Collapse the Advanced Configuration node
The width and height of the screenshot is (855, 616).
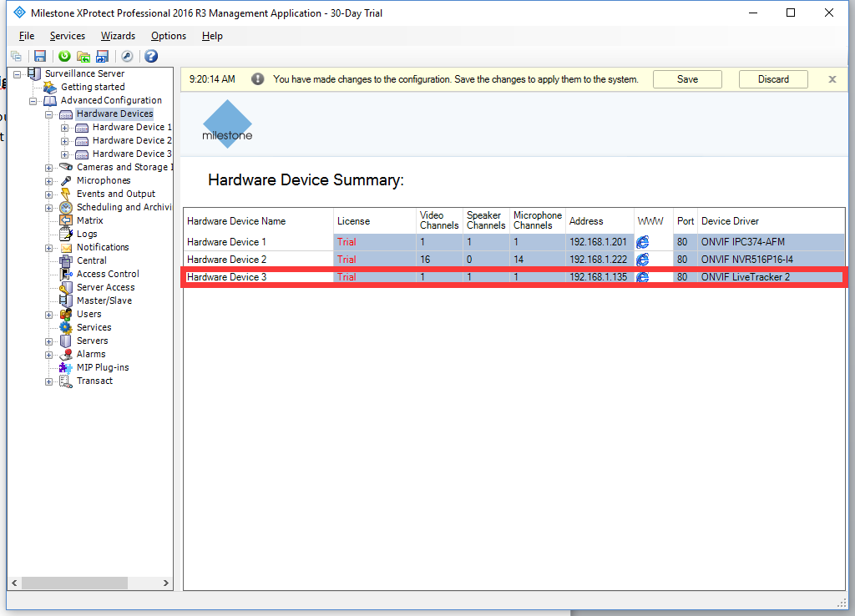tap(33, 101)
